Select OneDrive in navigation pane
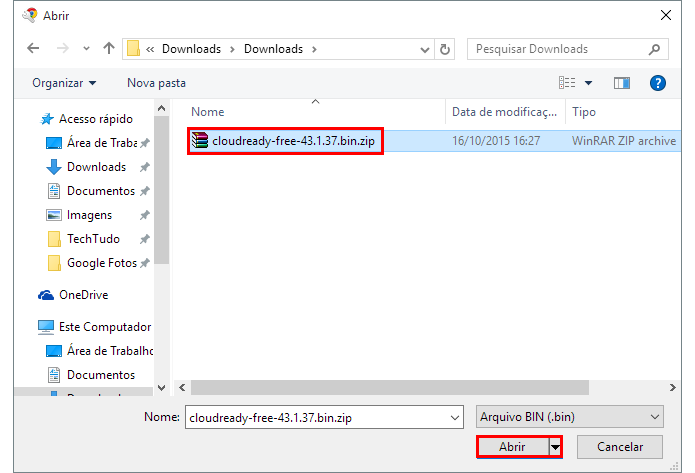Screen dimensions: 695x473 tap(84, 295)
